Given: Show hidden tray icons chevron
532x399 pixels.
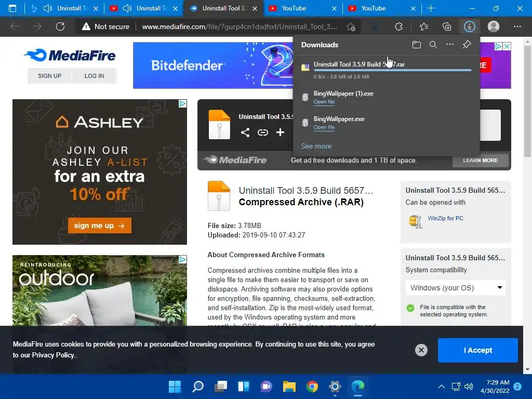Looking at the screenshot, I should pyautogui.click(x=442, y=387).
